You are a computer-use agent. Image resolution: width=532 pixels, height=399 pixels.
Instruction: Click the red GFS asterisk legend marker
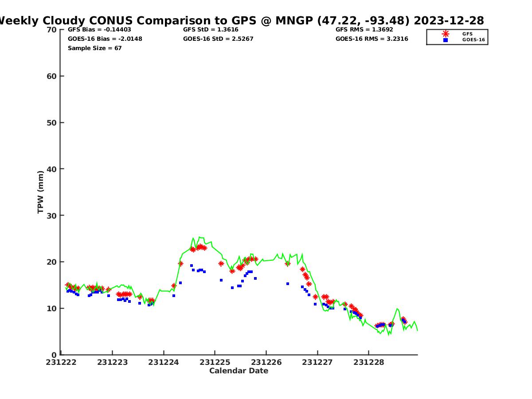[446, 34]
